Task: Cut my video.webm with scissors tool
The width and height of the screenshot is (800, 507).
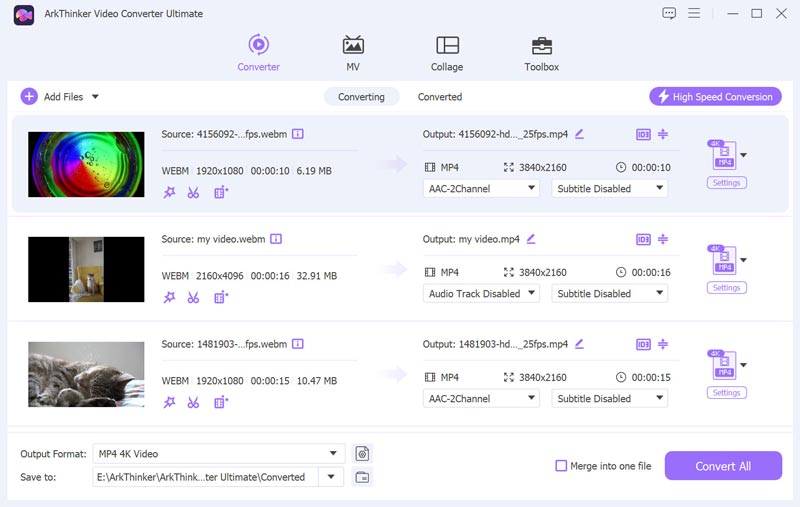Action: [x=193, y=297]
